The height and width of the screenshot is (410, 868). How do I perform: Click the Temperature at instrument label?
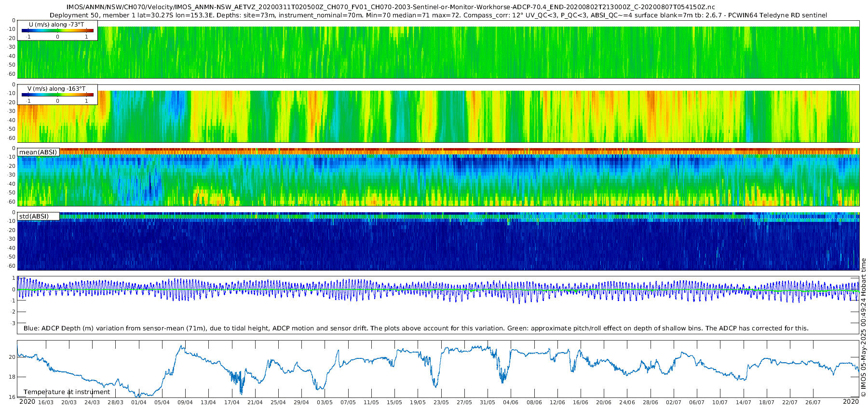[x=67, y=392]
